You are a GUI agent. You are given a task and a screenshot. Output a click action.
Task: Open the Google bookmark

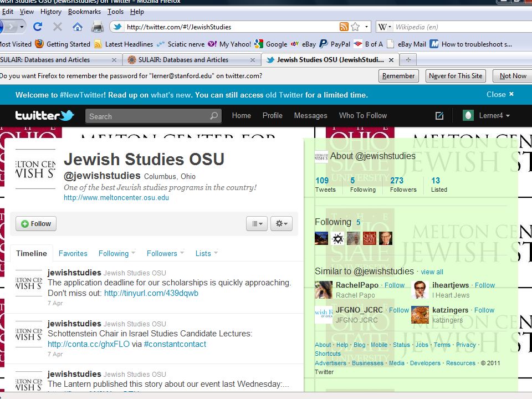pyautogui.click(x=271, y=44)
